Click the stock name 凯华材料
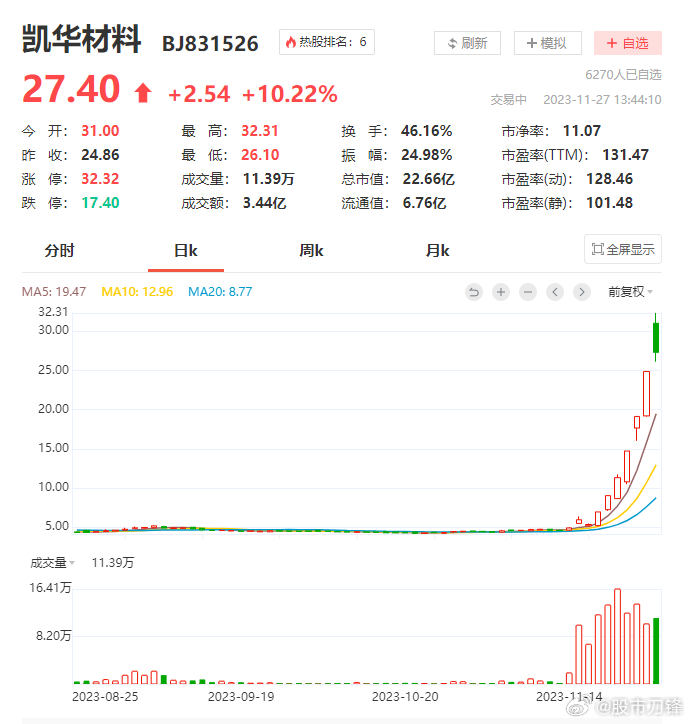 point(81,40)
